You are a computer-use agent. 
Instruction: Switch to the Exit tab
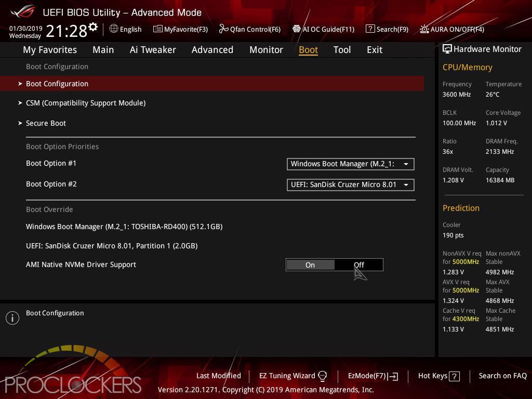click(375, 50)
